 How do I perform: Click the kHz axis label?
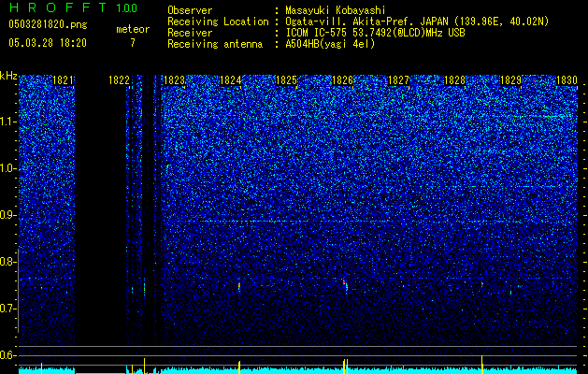click(x=8, y=76)
